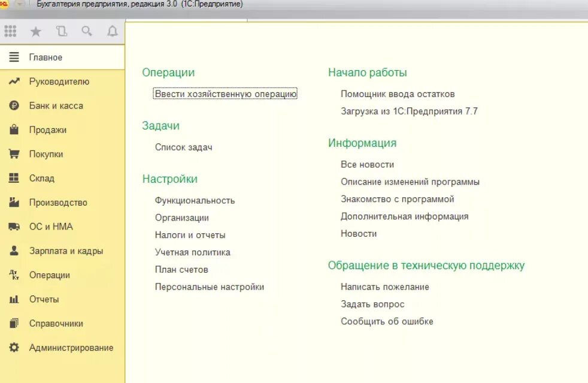Click the green Операции group heading

(x=168, y=73)
